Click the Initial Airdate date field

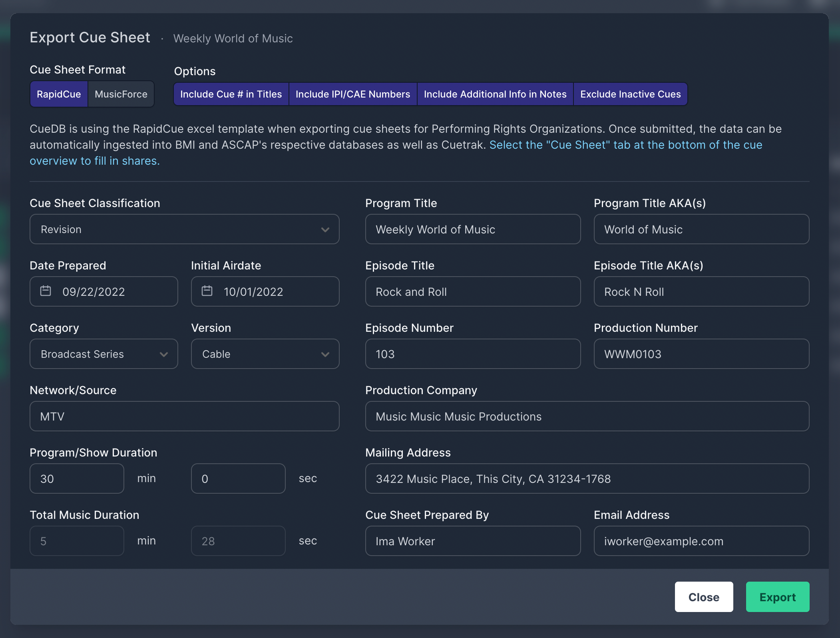coord(265,292)
